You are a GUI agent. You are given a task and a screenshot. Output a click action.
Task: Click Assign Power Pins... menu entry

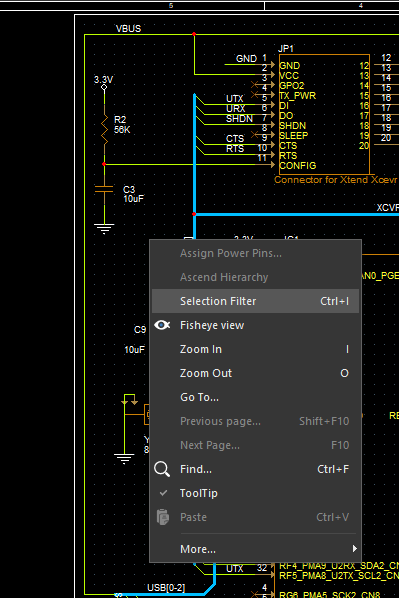pyautogui.click(x=255, y=253)
